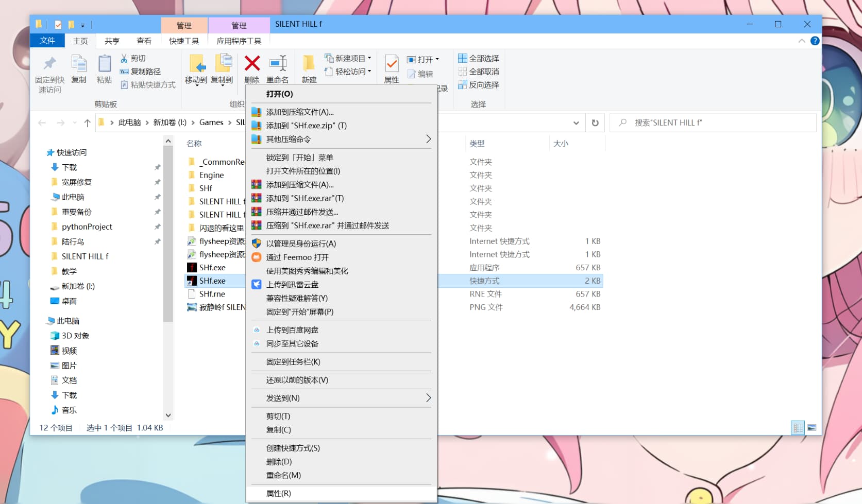This screenshot has height=504, width=862.
Task: Select the SHf.rne file
Action: pyautogui.click(x=212, y=294)
